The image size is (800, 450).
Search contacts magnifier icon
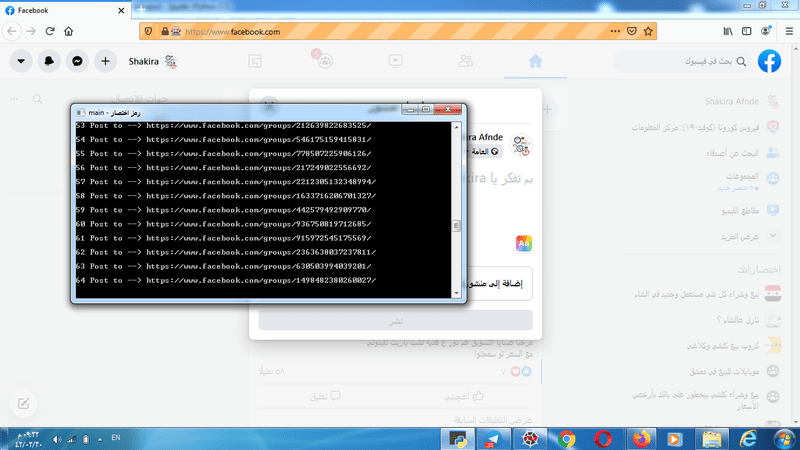pyautogui.click(x=37, y=99)
